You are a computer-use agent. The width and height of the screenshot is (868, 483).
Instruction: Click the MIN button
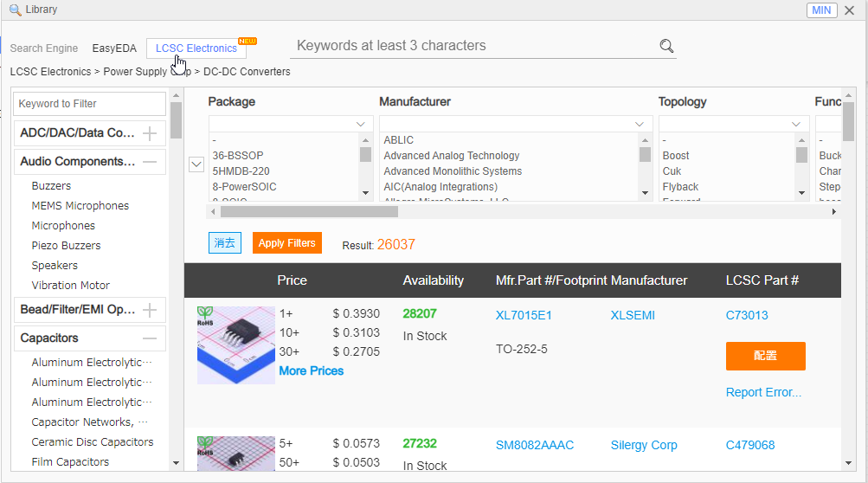[821, 10]
